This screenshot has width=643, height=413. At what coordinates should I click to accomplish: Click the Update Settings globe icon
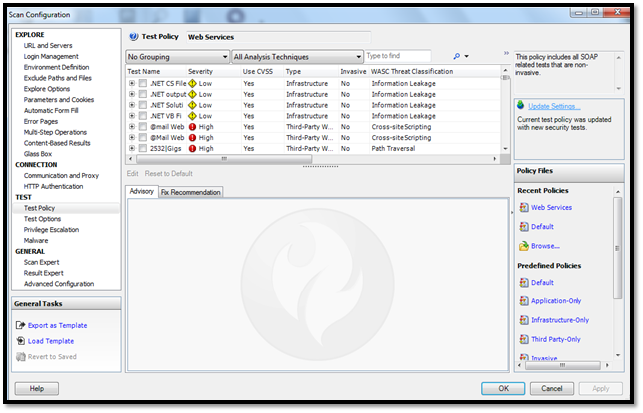pos(520,105)
